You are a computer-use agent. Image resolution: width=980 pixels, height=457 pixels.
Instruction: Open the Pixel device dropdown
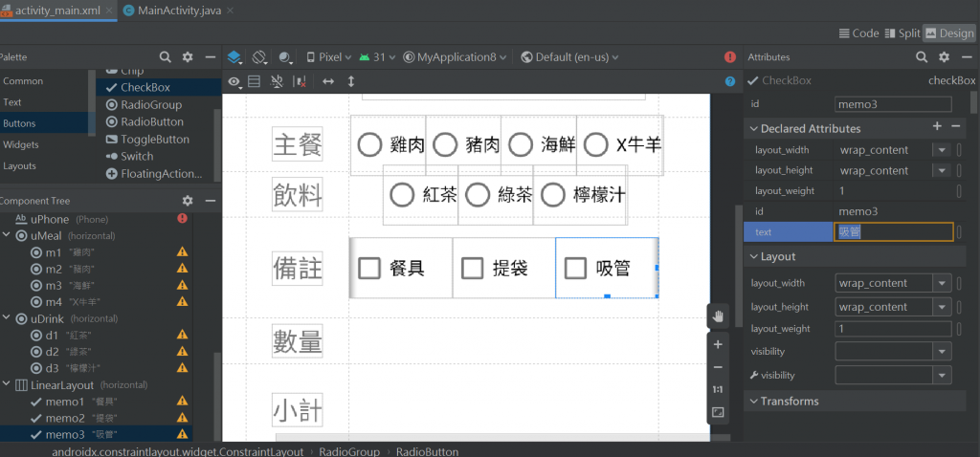click(329, 57)
